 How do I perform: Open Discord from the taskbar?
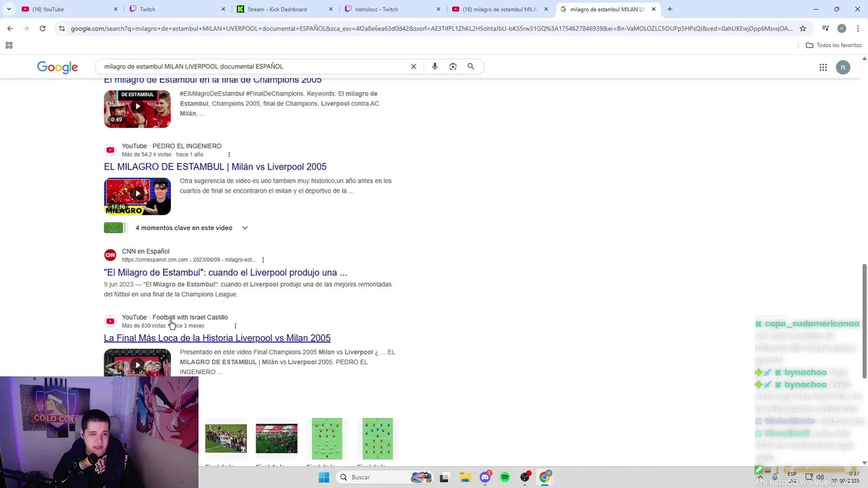pos(485,477)
